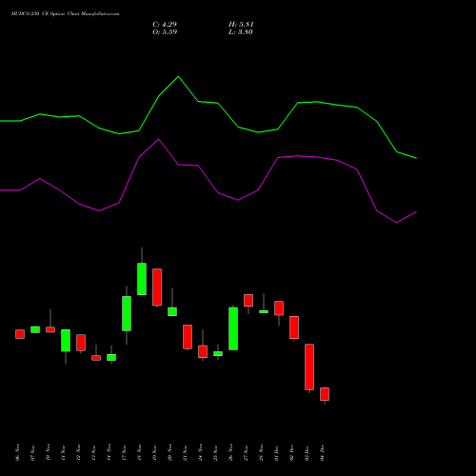Select the 25 Nov date label

point(215,452)
